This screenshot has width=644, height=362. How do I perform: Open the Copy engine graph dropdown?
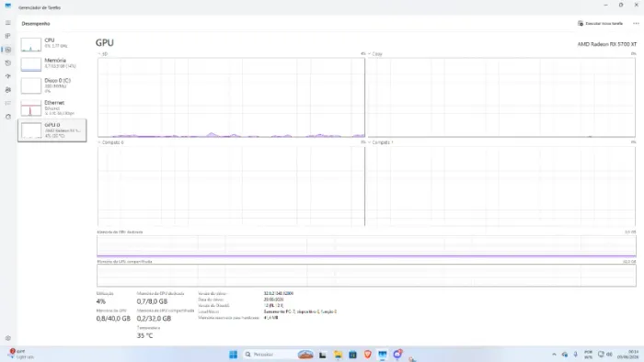pos(375,54)
